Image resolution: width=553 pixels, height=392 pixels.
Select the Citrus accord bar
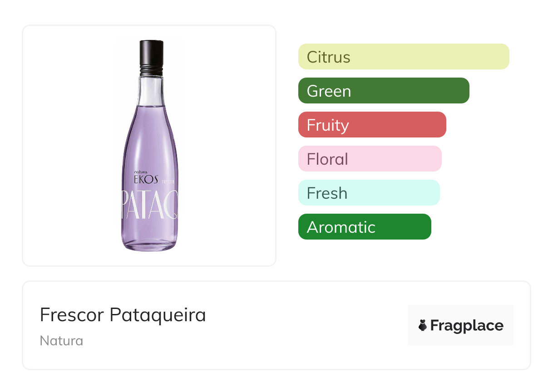(x=403, y=57)
